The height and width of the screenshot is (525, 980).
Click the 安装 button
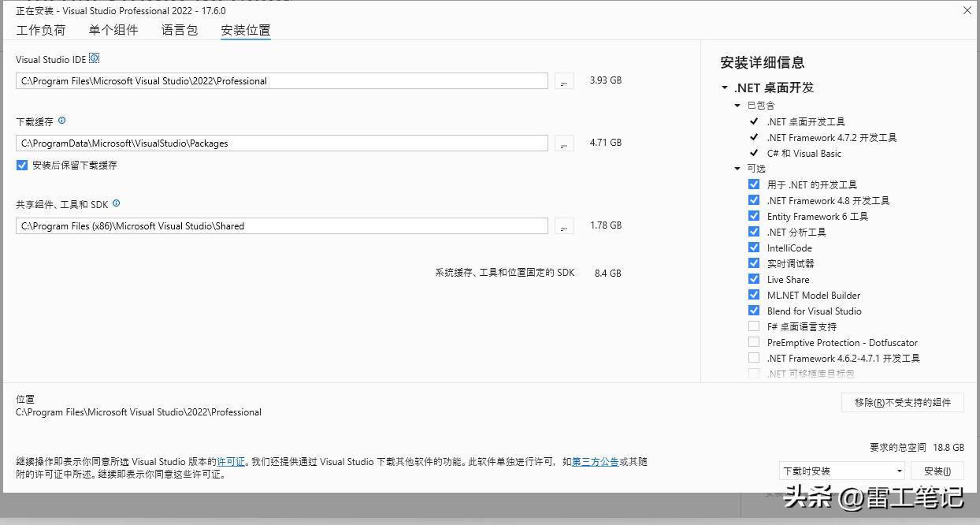pyautogui.click(x=937, y=470)
